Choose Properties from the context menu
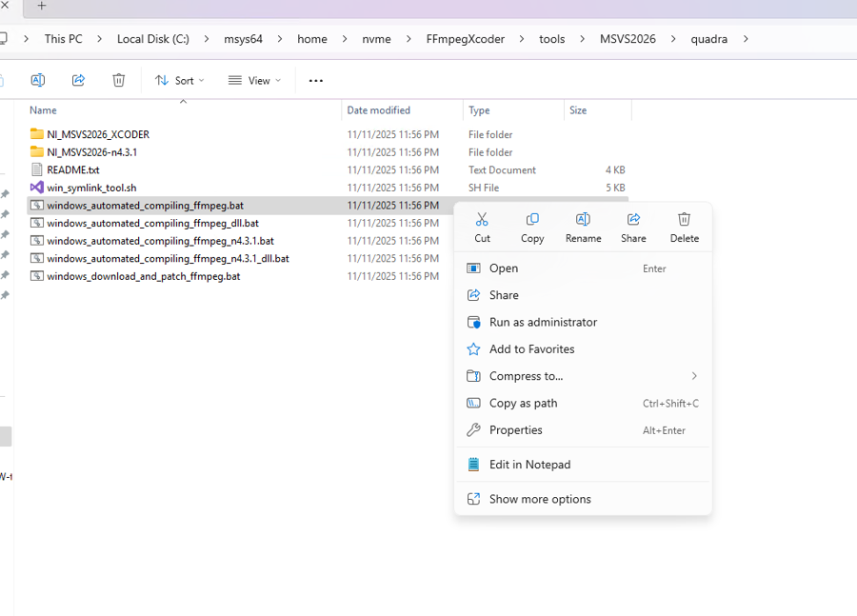 (583, 430)
